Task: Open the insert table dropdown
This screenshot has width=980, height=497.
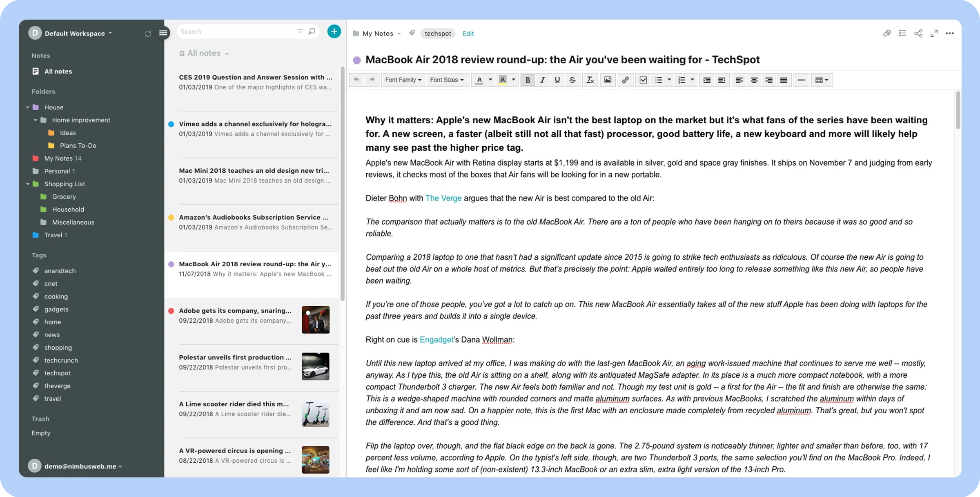Action: pyautogui.click(x=822, y=80)
